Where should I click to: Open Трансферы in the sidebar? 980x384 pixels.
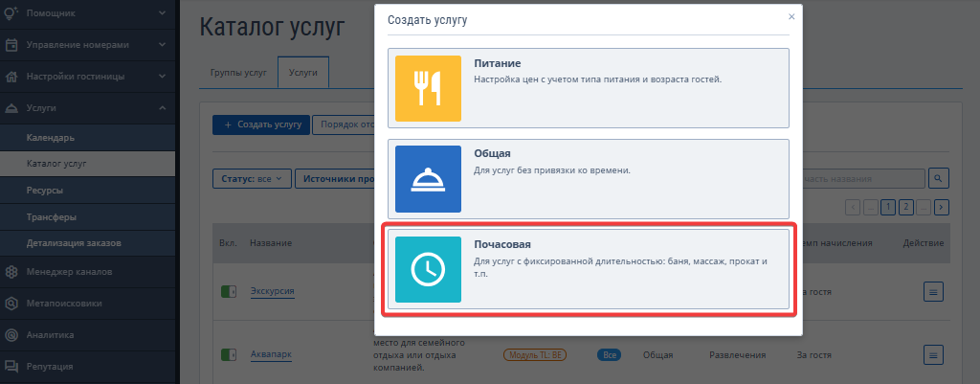[x=87, y=217]
